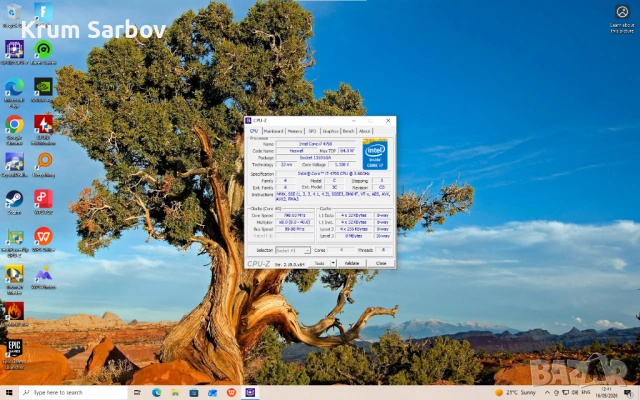Open the Mail app on taskbar
640x400 pixels.
click(x=213, y=393)
